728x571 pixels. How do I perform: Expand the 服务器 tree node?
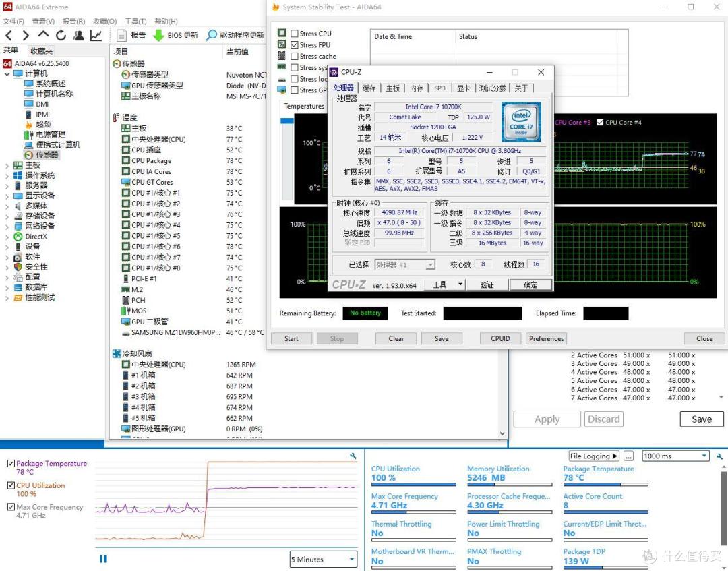(7, 185)
